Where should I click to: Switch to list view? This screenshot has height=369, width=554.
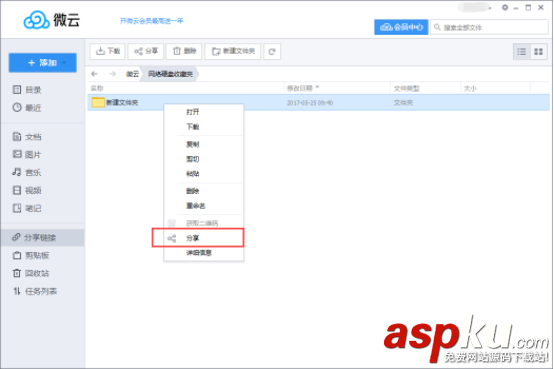[522, 52]
